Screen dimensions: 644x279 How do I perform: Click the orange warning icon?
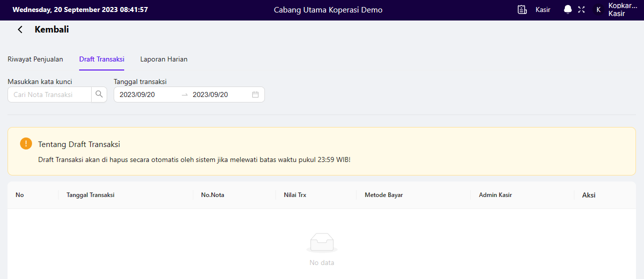point(26,144)
